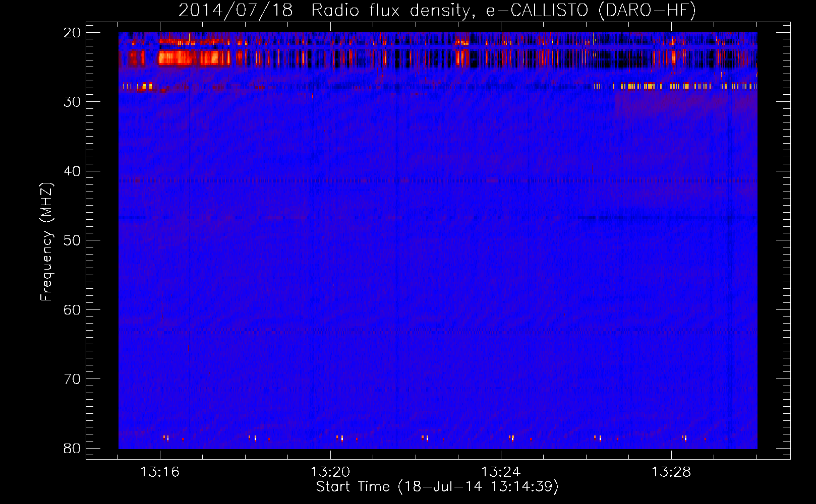Click the 'Start Time (18-Jul-14 13:14:39)' axis label
The image size is (816, 504).
(437, 487)
